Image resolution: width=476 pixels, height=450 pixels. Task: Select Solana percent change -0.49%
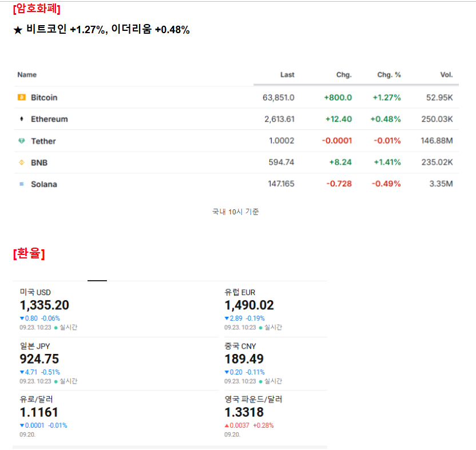(386, 184)
